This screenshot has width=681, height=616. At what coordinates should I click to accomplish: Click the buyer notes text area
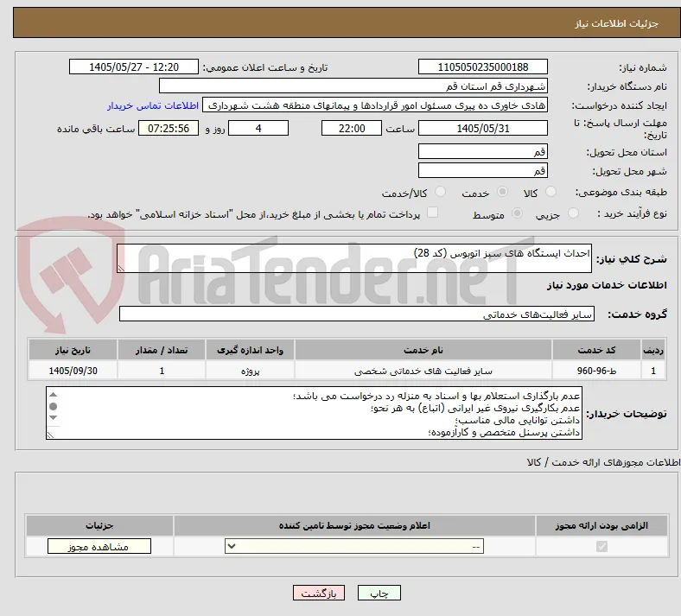click(314, 413)
